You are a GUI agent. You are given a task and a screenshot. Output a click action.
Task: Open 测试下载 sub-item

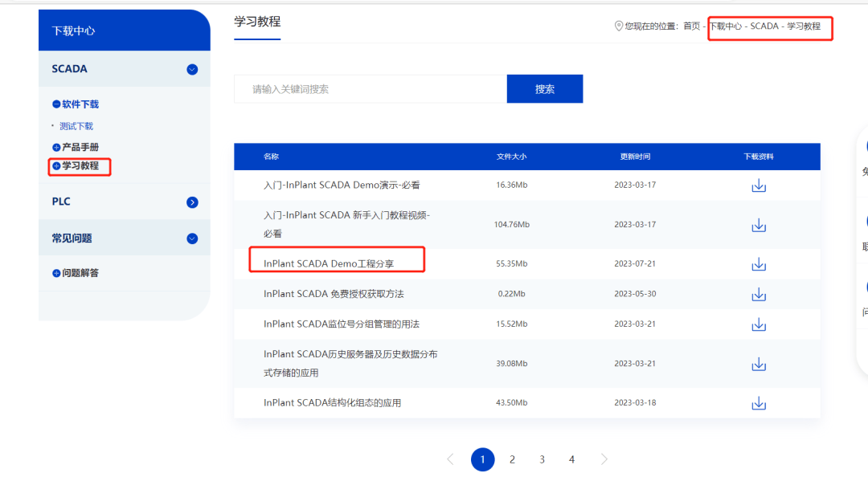point(76,126)
